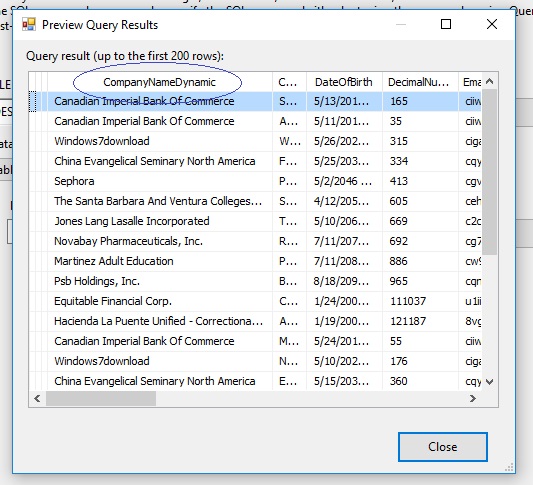
Task: Click the Query result label text
Action: coord(125,56)
